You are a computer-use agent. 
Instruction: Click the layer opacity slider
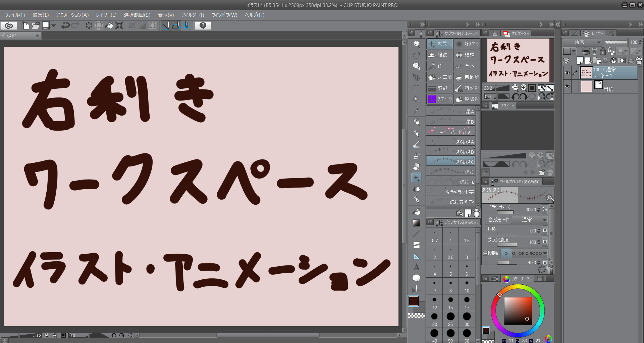(x=616, y=42)
